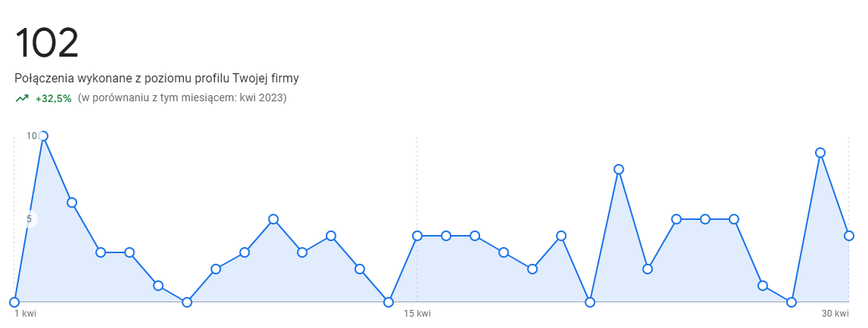Click the data point on the 15 kwi gridline

[x=417, y=236]
